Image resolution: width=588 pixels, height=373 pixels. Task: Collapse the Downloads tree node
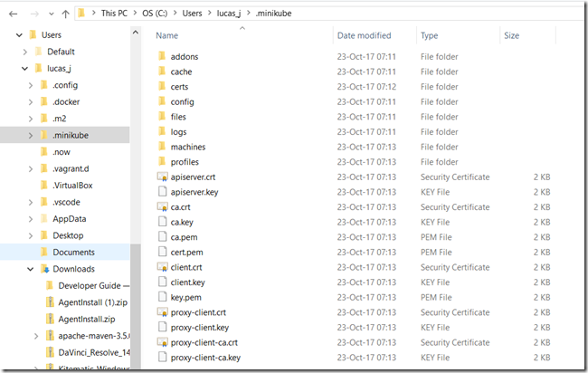pyautogui.click(x=32, y=269)
